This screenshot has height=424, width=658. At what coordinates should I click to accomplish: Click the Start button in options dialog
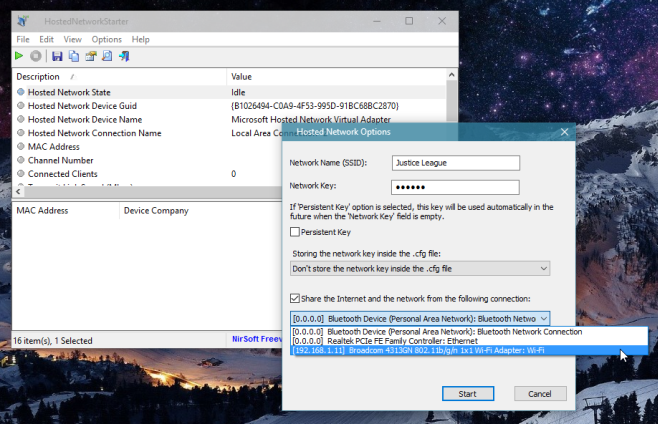coord(467,394)
